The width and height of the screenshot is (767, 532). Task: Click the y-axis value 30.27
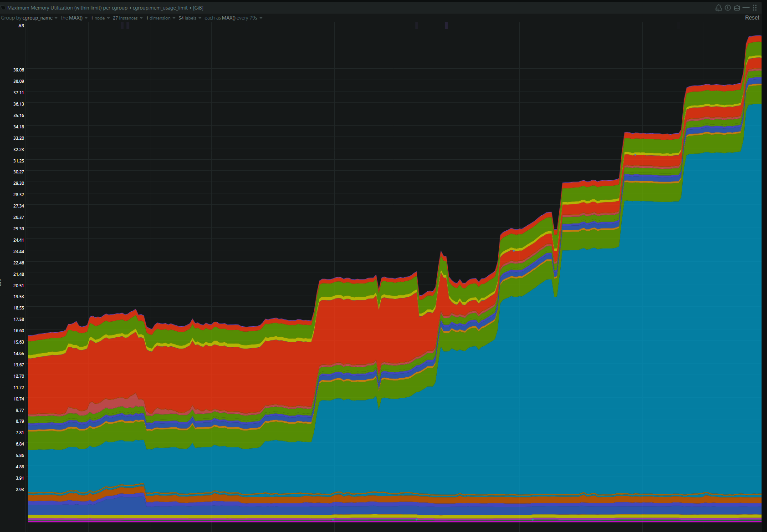click(x=19, y=172)
